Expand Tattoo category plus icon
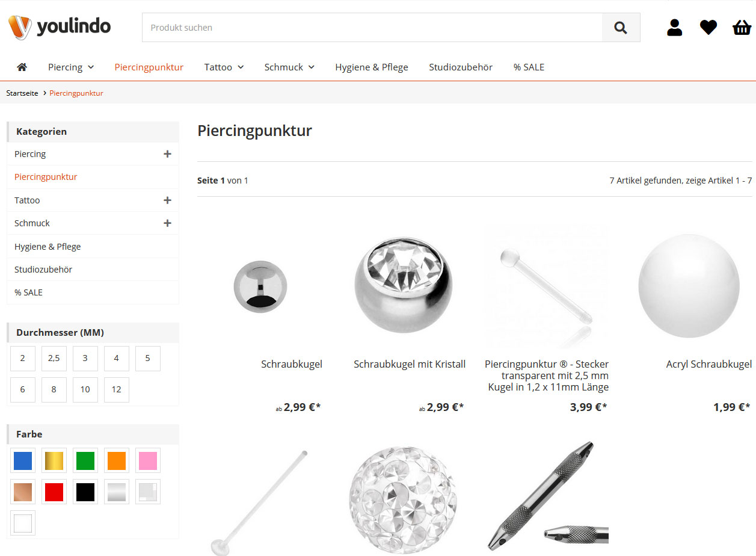This screenshot has height=556, width=756. tap(167, 200)
